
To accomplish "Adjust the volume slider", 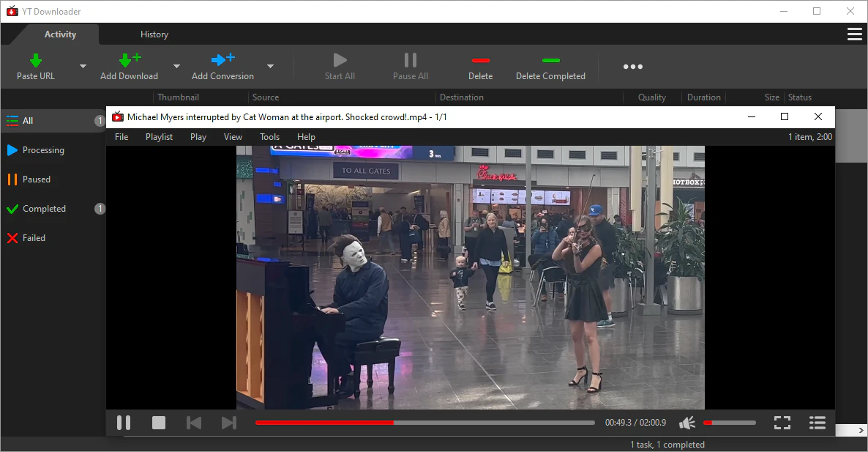I will click(x=730, y=423).
